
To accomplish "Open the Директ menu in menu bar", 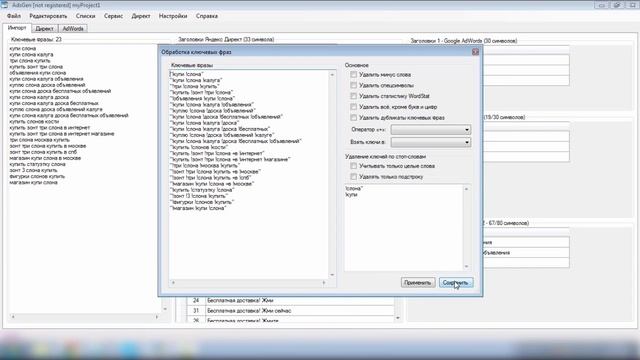I will click(141, 16).
